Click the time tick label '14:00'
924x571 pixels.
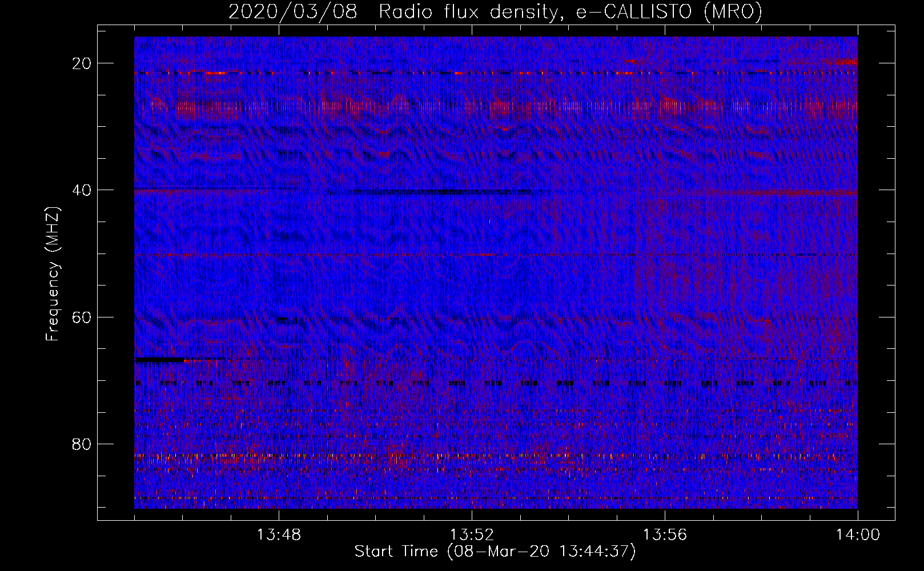[x=858, y=535]
